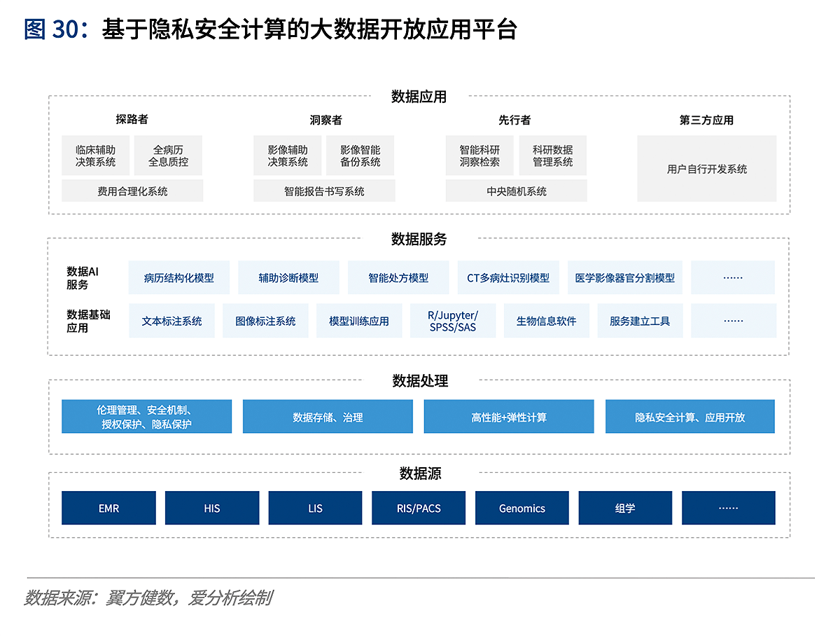
Task: Click the 数据来源 footnote text
Action: (148, 598)
